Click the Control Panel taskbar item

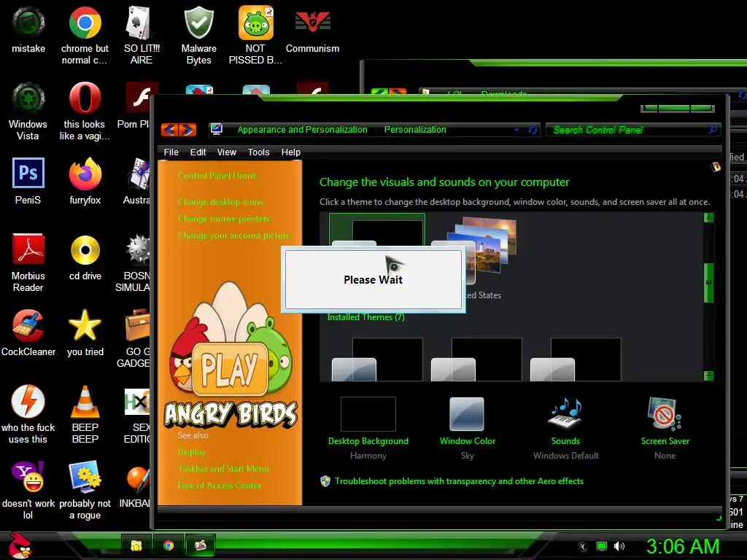click(201, 545)
